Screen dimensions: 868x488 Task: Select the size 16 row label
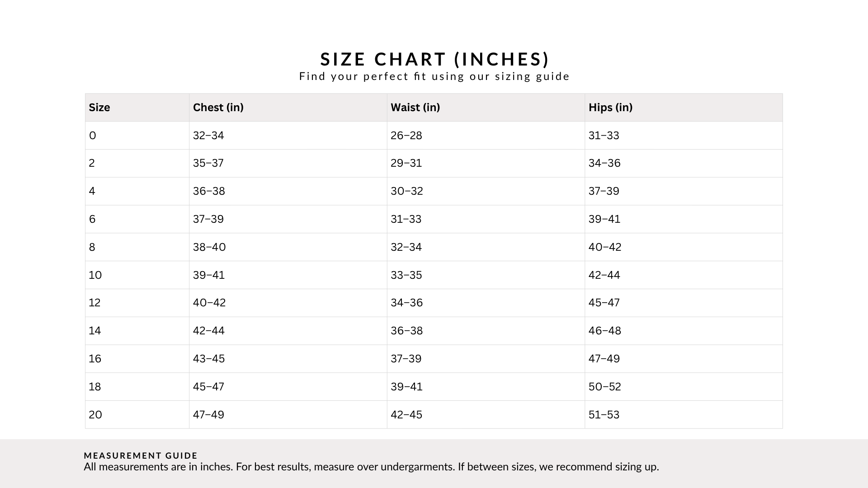point(95,359)
